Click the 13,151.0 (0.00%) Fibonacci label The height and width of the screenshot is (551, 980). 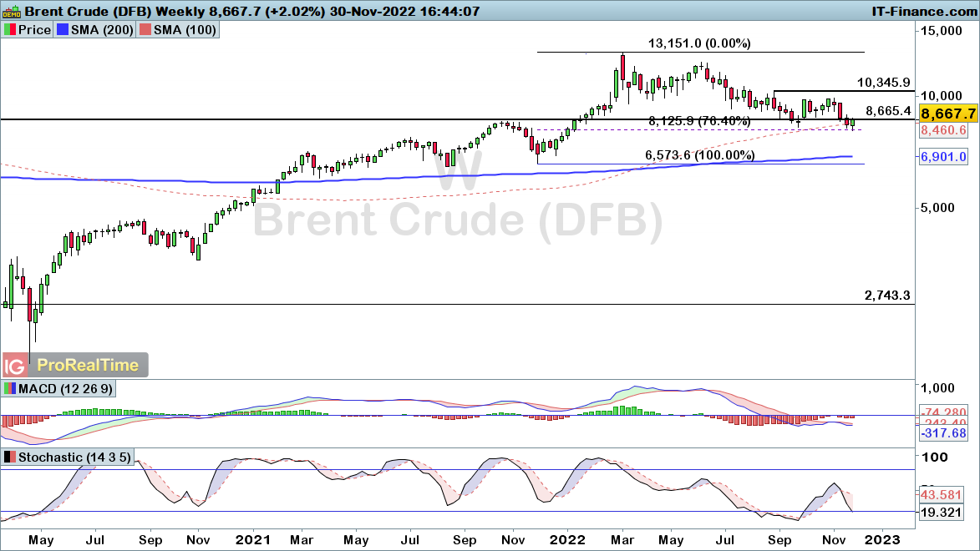(699, 43)
